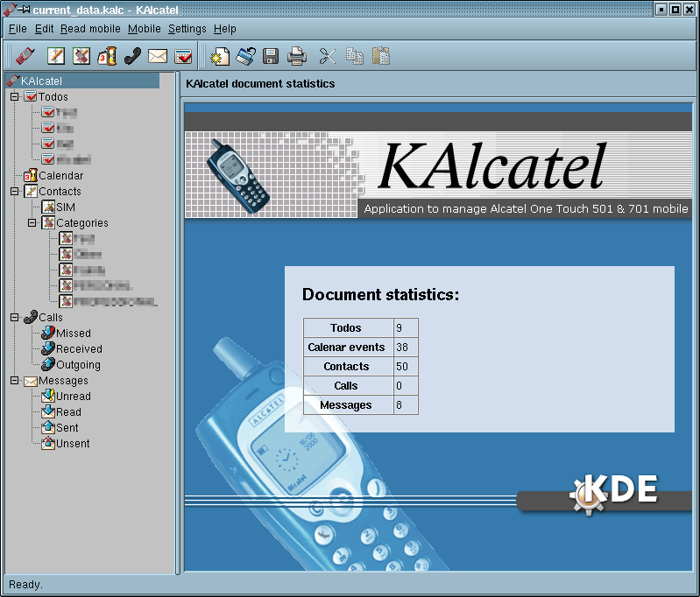
Task: Select SIM contacts in the tree
Action: (x=66, y=207)
